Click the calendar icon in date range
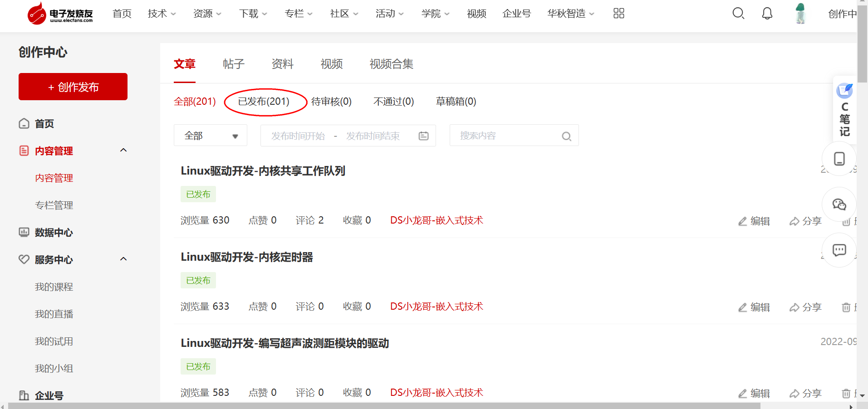 423,136
